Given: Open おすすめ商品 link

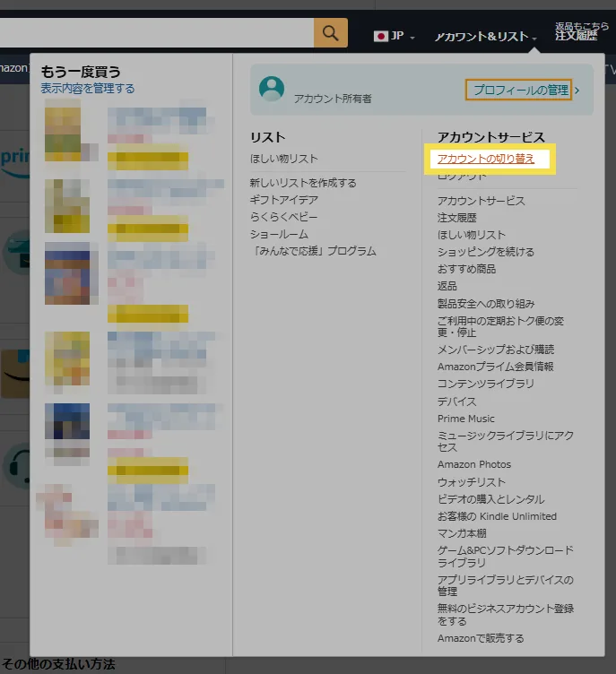Looking at the screenshot, I should click(467, 269).
